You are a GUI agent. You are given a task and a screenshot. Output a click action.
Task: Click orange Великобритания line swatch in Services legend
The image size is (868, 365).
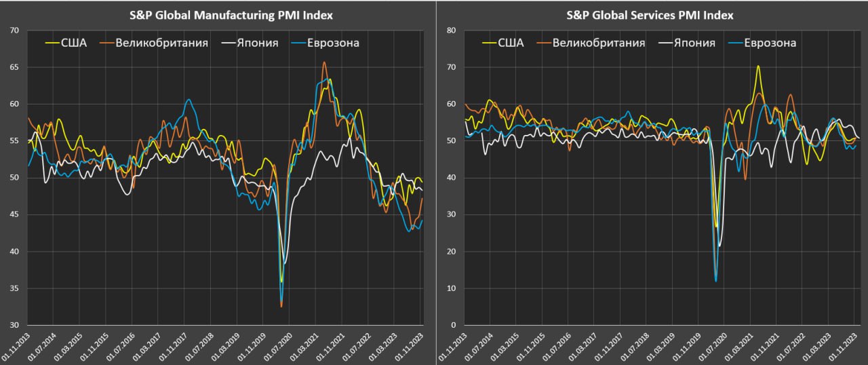click(x=542, y=43)
